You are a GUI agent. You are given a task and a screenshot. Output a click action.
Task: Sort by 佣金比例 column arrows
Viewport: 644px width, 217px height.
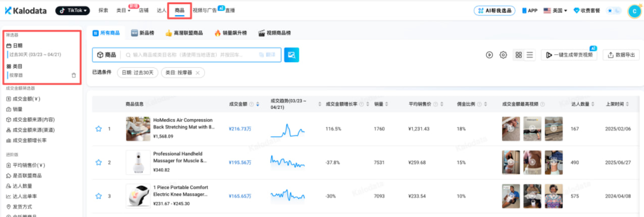click(x=485, y=104)
